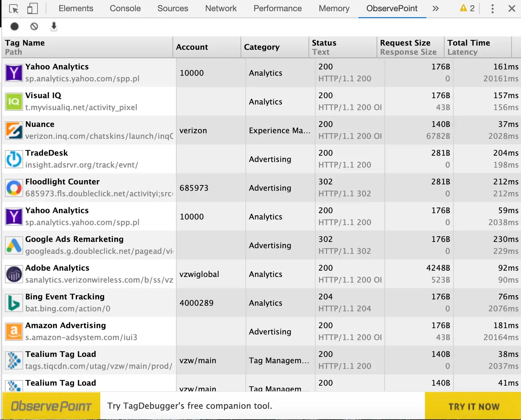Screen dimensions: 521x420
Task: Open the Console tab
Action: [125, 8]
